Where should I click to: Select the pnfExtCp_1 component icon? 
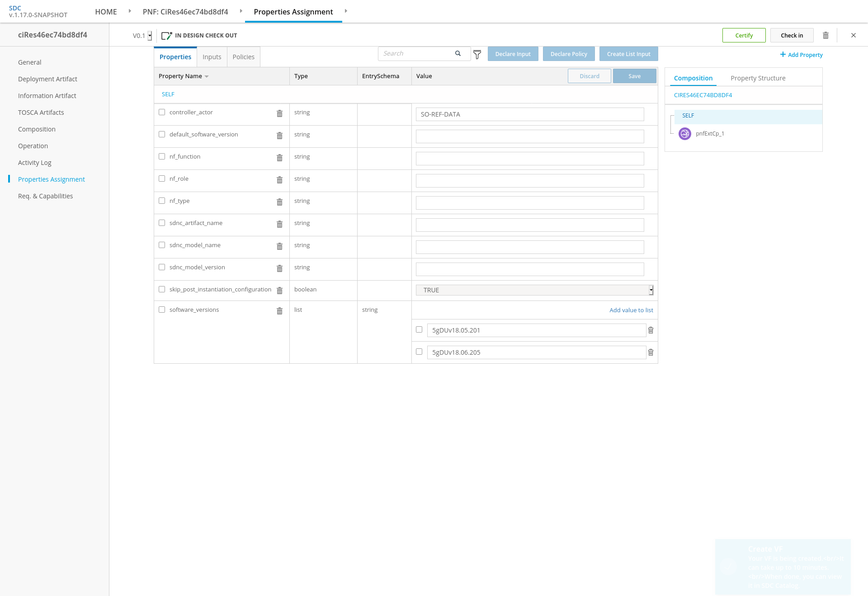coord(685,134)
